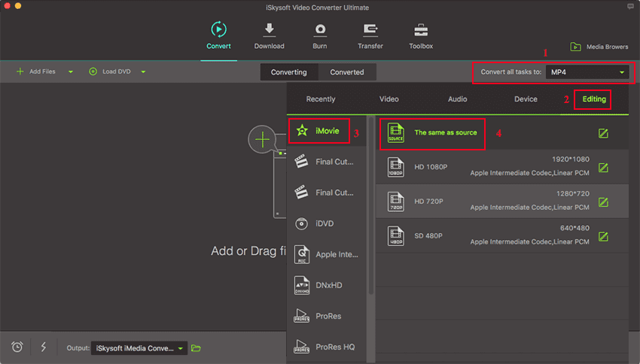This screenshot has width=640, height=364.
Task: Edit settings for The same as source preset
Action: click(x=603, y=133)
